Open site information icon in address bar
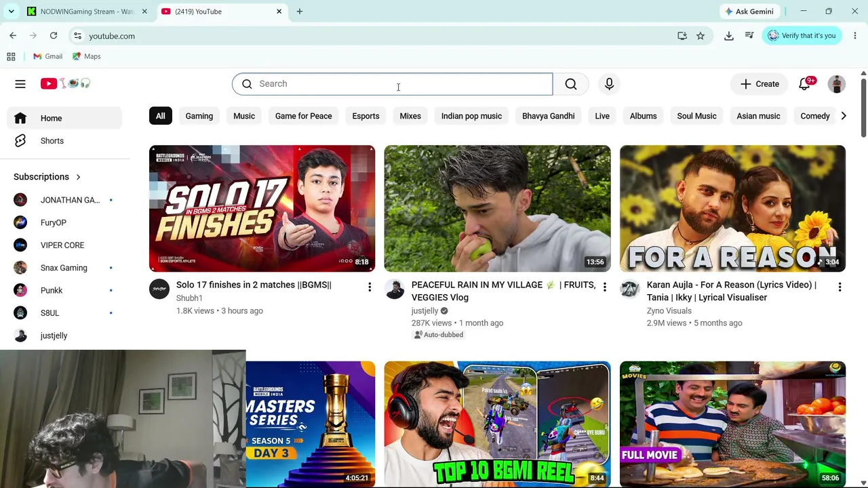 pyautogui.click(x=77, y=36)
